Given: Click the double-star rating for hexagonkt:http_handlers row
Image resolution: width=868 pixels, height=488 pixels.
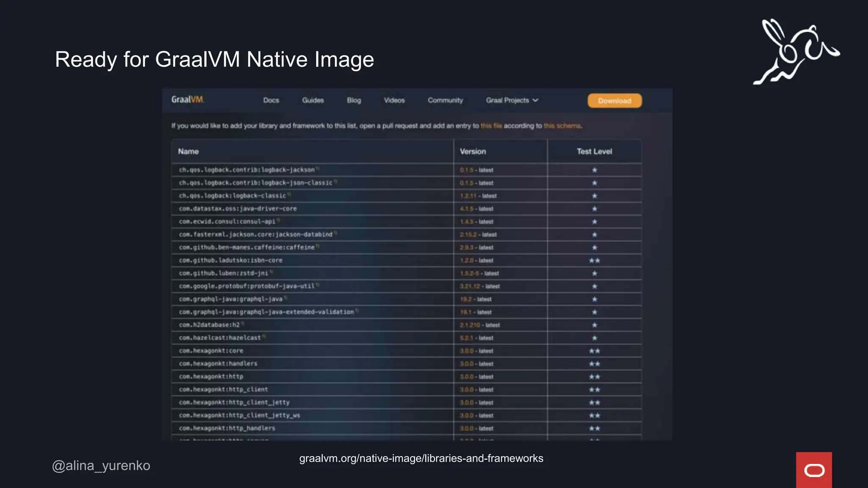Looking at the screenshot, I should tap(594, 428).
